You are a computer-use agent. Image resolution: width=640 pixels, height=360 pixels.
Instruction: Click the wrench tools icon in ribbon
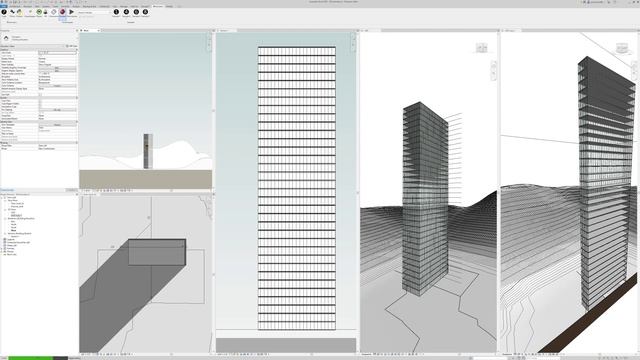12,12
